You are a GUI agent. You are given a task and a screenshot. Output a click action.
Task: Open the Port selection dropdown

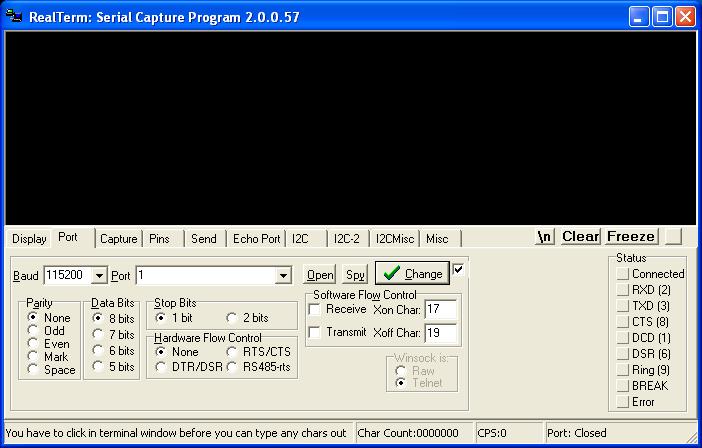click(x=284, y=275)
